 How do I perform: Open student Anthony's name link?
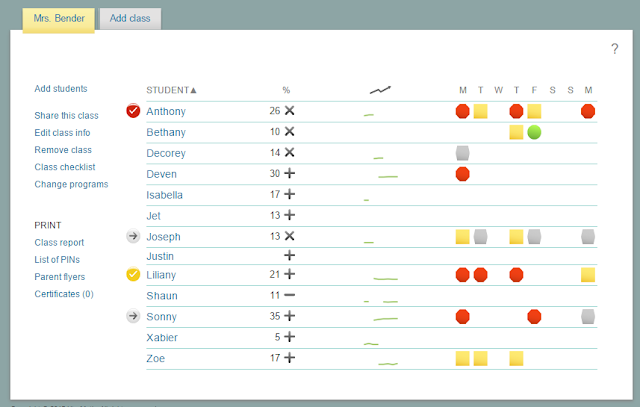(166, 111)
